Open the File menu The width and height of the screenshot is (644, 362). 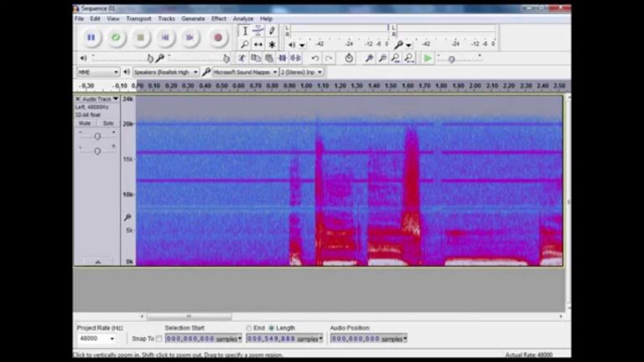pos(80,19)
